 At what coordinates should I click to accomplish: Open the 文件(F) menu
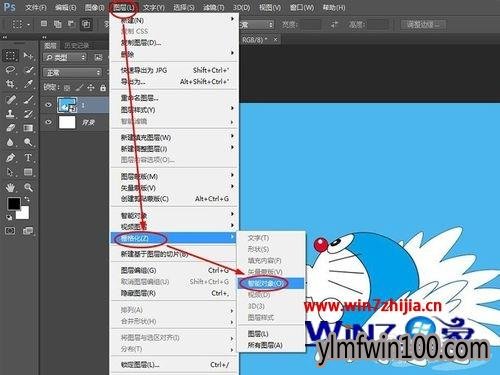coord(35,7)
